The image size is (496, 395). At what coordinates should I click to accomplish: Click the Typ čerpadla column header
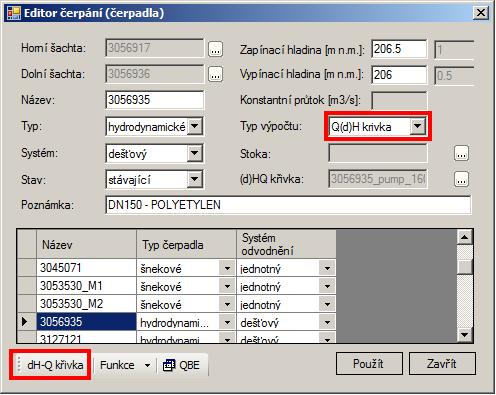186,244
